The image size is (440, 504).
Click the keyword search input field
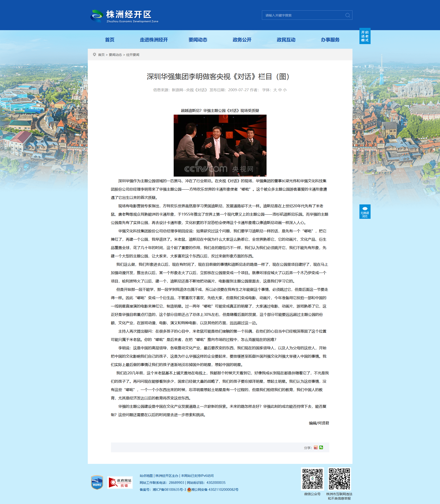tap(303, 15)
